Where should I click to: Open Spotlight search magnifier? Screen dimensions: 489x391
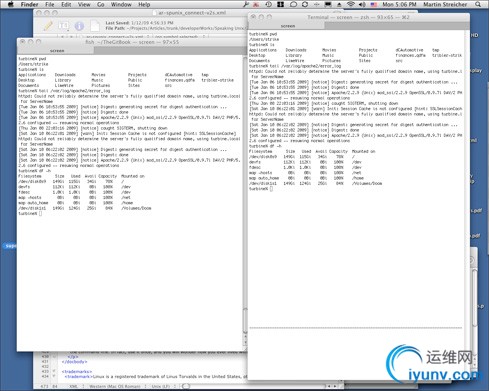coord(478,4)
